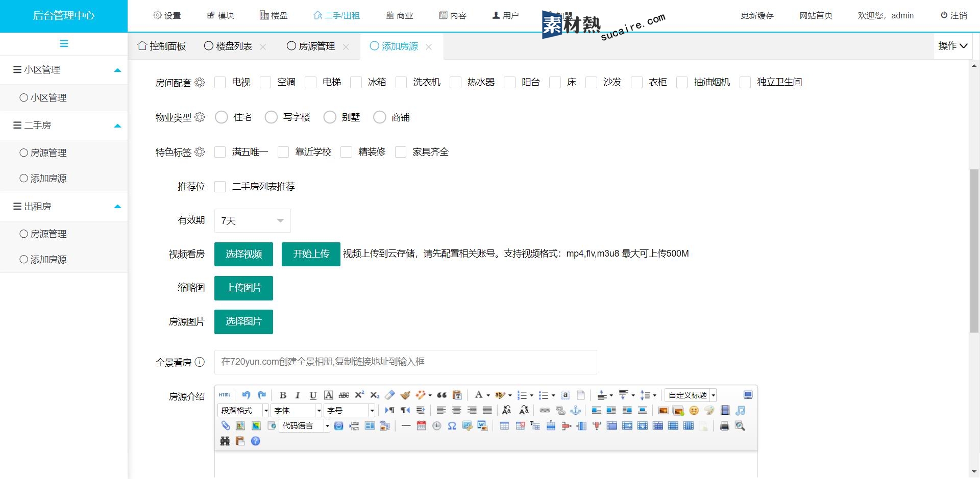Open the 内容 top menu
The height and width of the screenshot is (479, 980).
point(453,16)
